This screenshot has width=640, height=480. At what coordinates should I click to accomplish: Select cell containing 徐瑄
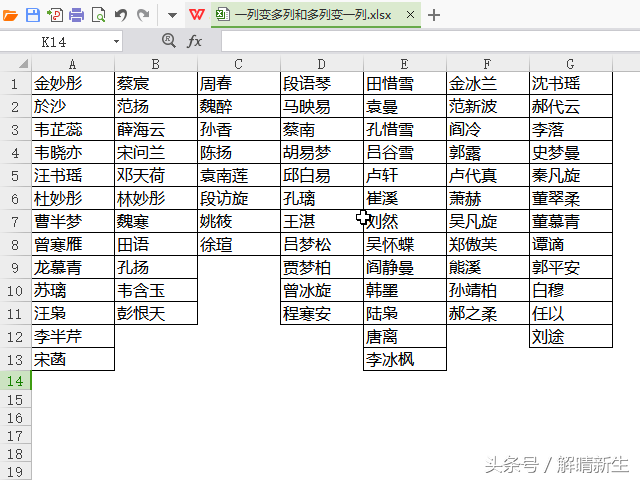pos(239,244)
